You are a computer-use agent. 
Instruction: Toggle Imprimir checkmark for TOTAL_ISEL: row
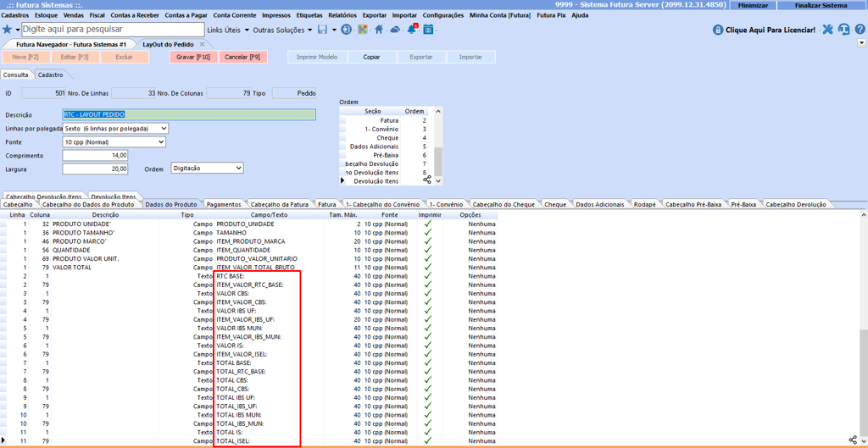(428, 441)
